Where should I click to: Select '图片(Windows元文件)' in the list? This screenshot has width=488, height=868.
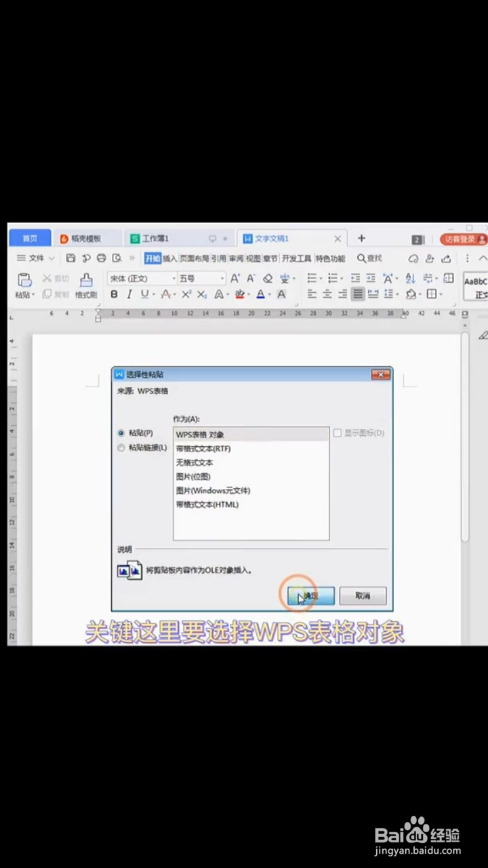[x=251, y=490]
